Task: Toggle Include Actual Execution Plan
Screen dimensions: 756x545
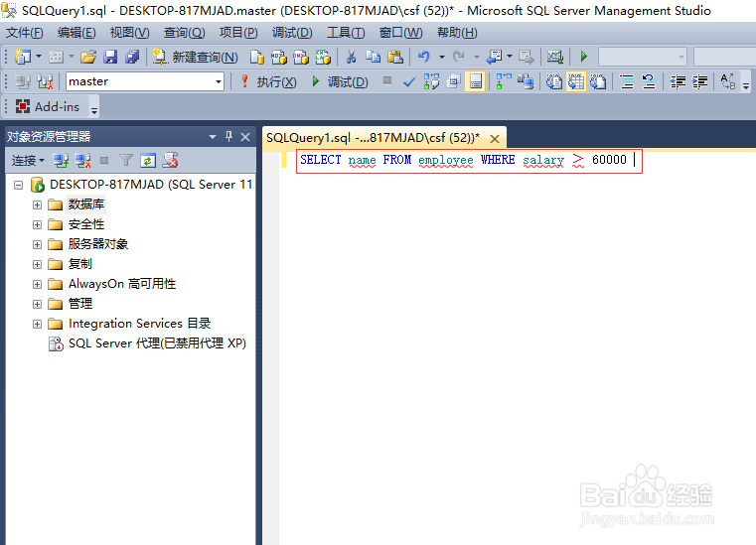Action: [x=504, y=82]
